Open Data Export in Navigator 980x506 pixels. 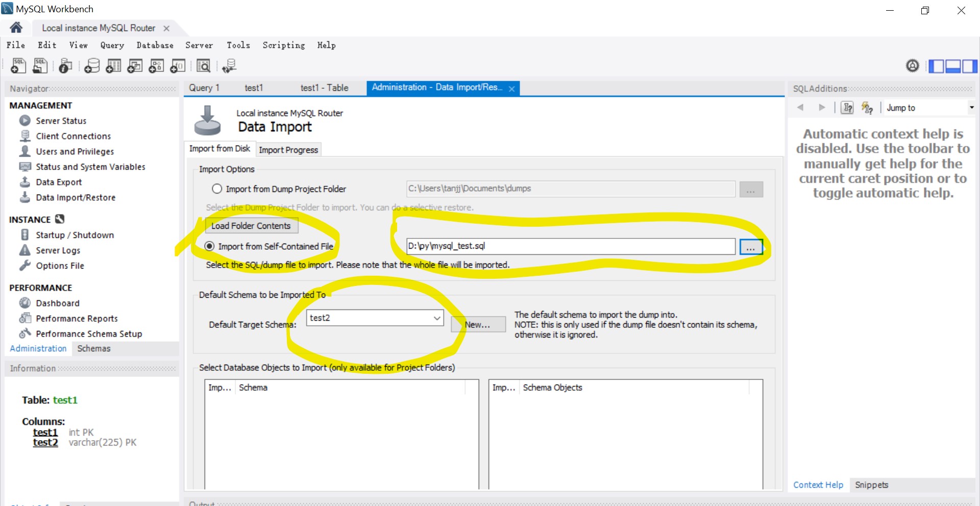click(59, 182)
